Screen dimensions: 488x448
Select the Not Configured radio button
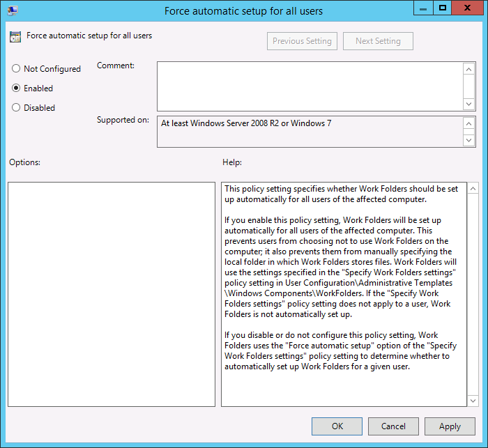pyautogui.click(x=16, y=69)
